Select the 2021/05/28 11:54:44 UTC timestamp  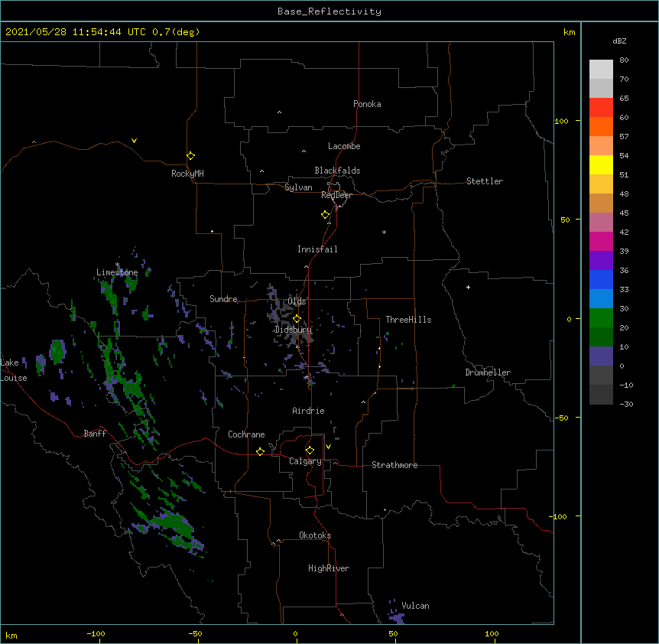76,32
